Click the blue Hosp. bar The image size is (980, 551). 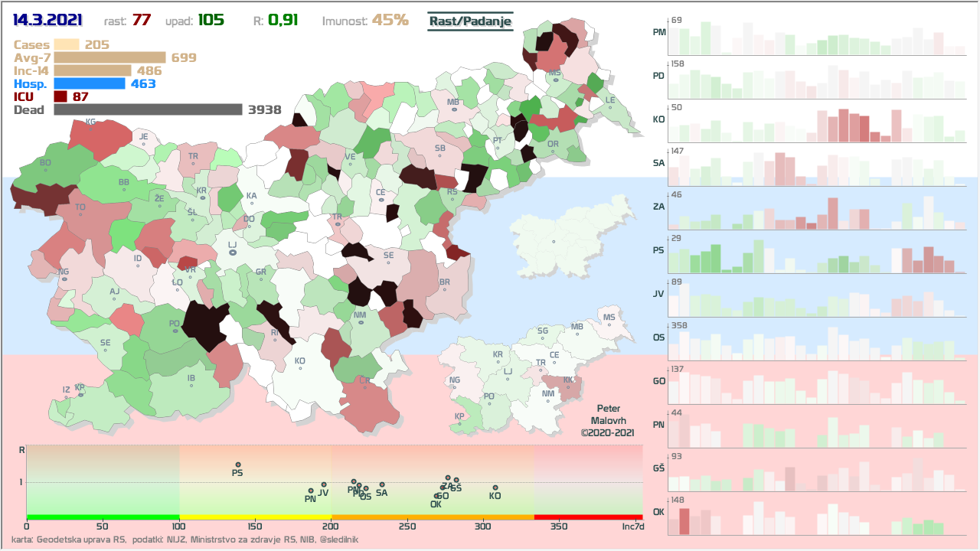90,83
